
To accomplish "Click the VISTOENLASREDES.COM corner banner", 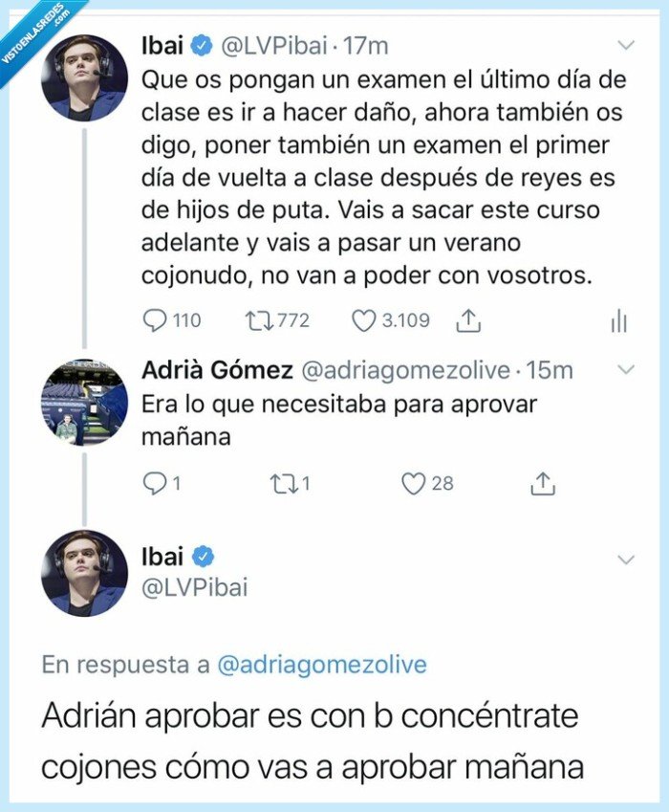I will click(x=31, y=31).
